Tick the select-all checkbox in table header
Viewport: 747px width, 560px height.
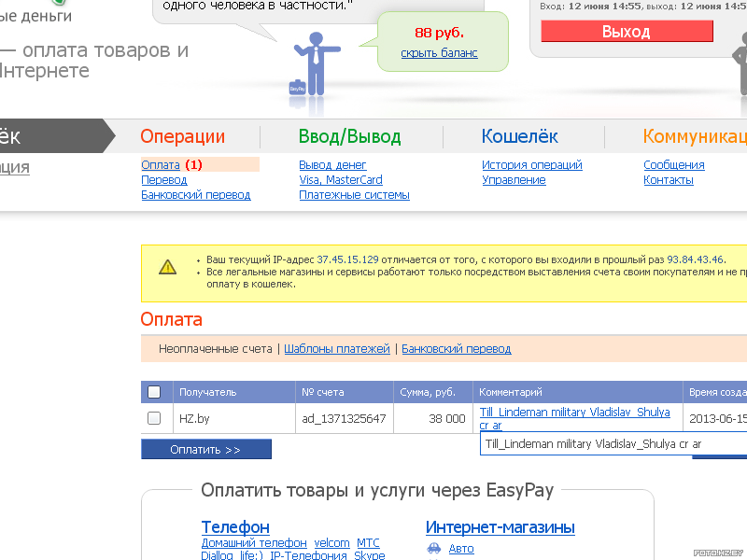tap(154, 392)
